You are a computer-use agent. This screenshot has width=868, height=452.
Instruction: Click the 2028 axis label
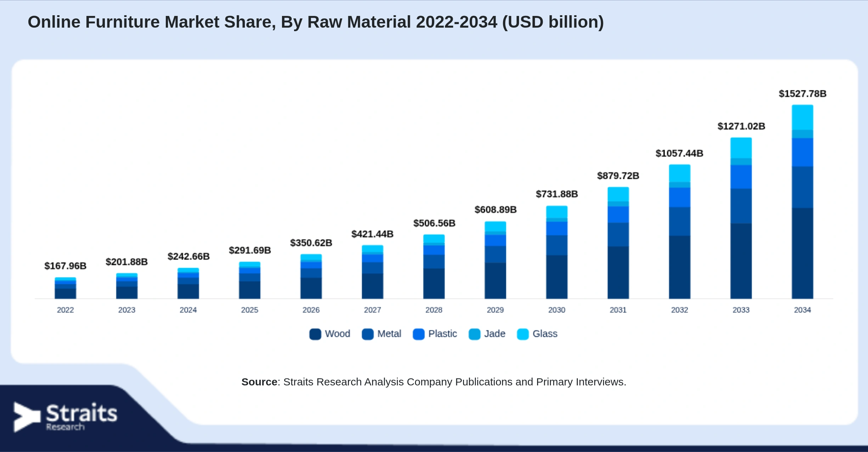tap(434, 310)
